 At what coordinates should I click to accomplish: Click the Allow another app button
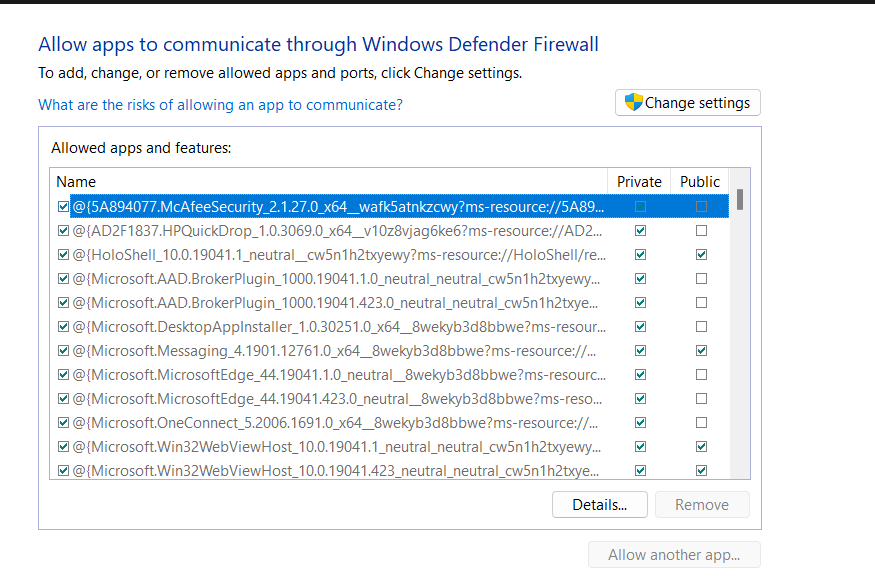674,555
